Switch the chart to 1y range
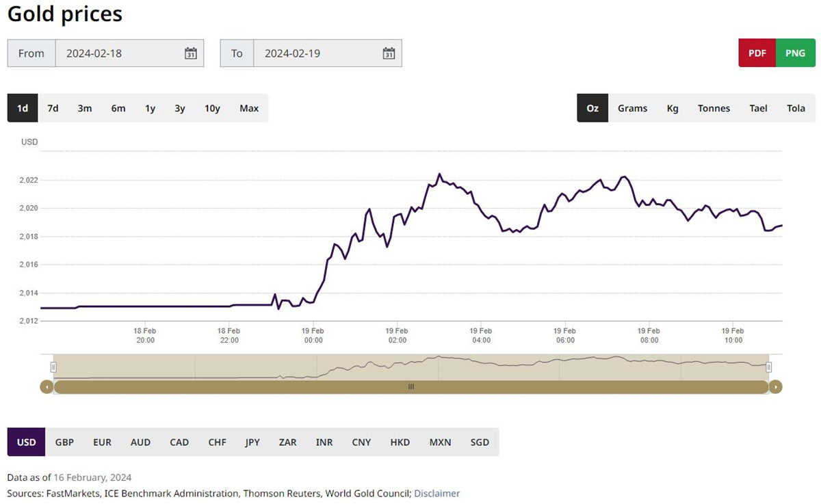The width and height of the screenshot is (821, 504). (x=150, y=108)
